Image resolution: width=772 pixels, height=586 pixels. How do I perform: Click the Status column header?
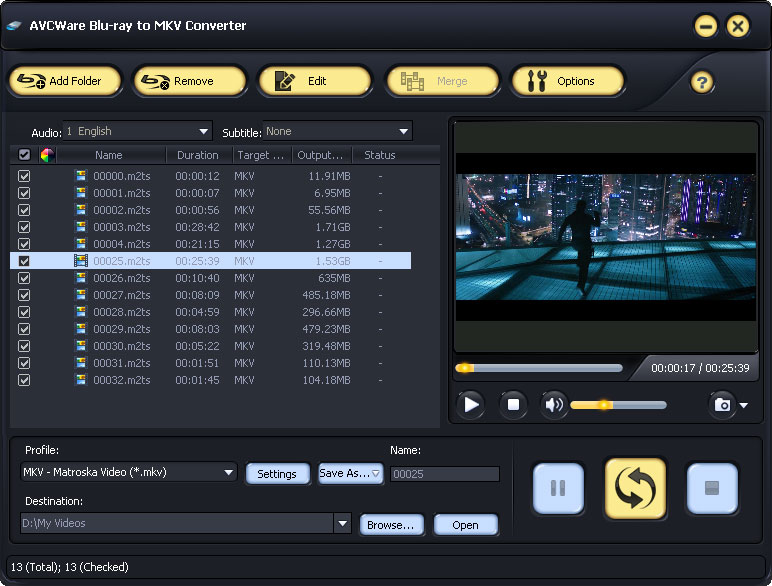[380, 155]
